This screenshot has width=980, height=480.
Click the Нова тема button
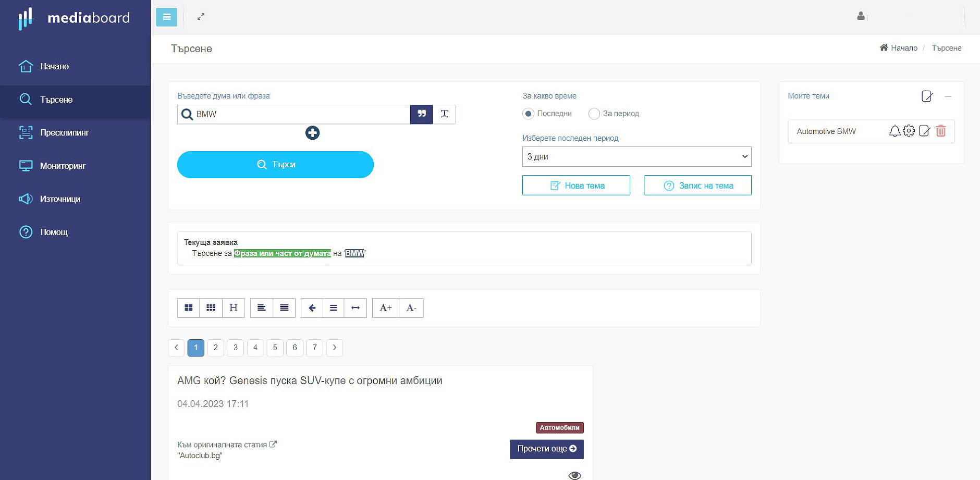[x=576, y=186]
